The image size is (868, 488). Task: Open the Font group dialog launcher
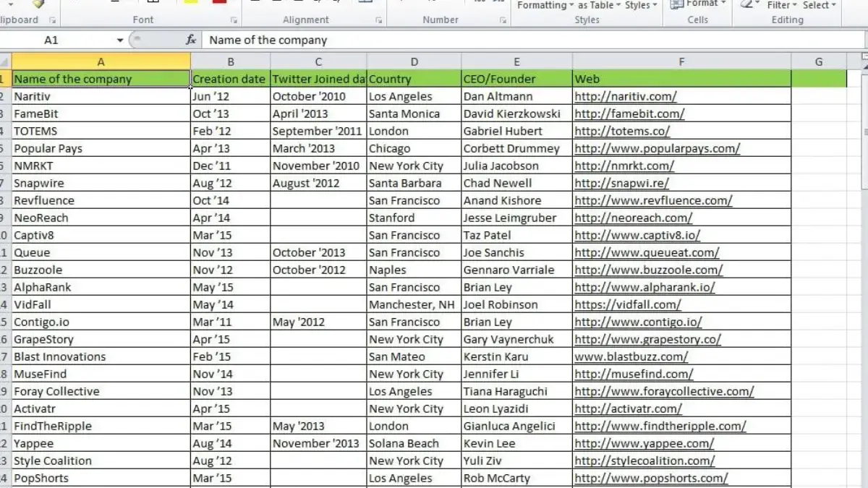click(234, 21)
